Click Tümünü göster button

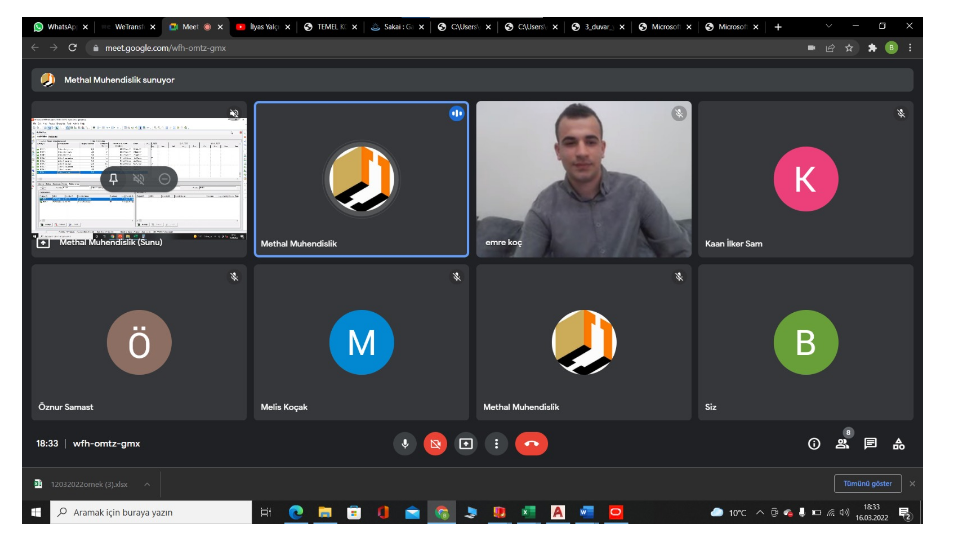coord(868,484)
